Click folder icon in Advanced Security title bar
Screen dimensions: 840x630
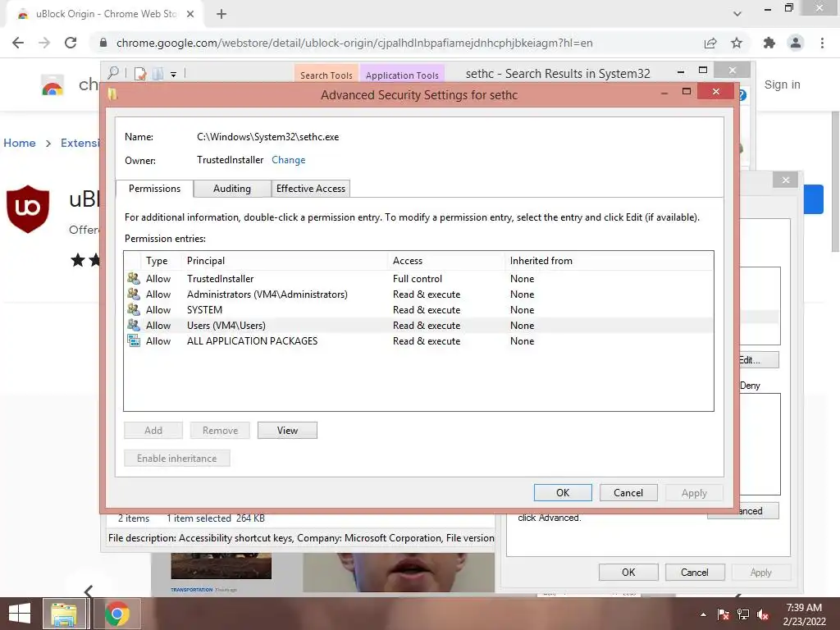112,94
